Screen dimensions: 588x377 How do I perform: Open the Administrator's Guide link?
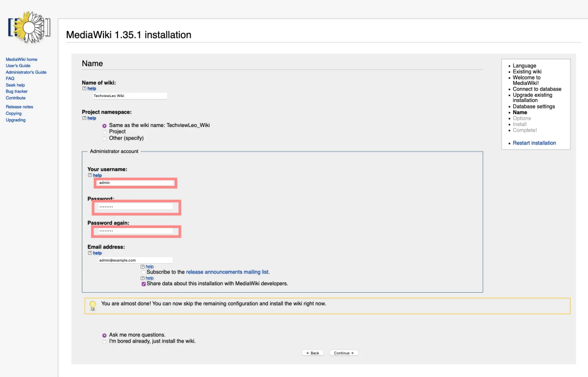point(26,72)
